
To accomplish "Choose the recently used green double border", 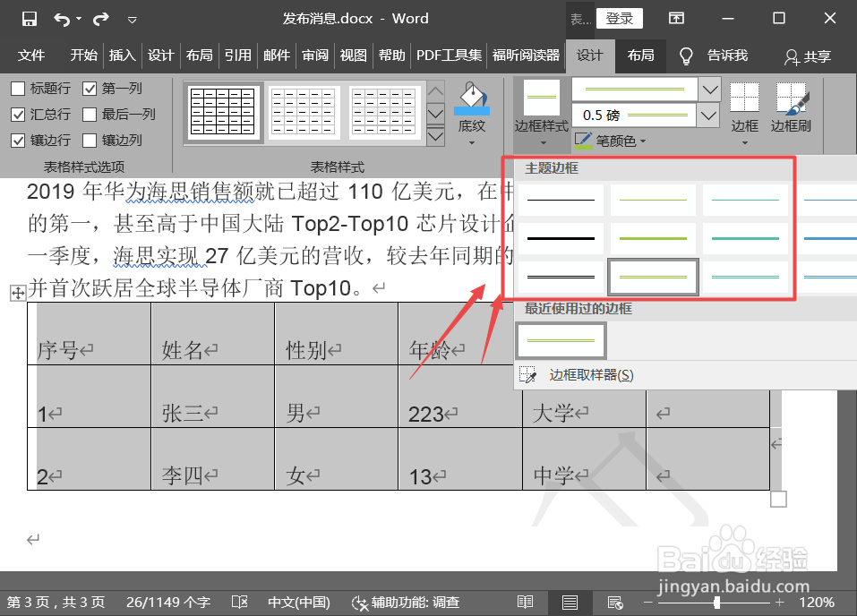I will click(x=561, y=340).
